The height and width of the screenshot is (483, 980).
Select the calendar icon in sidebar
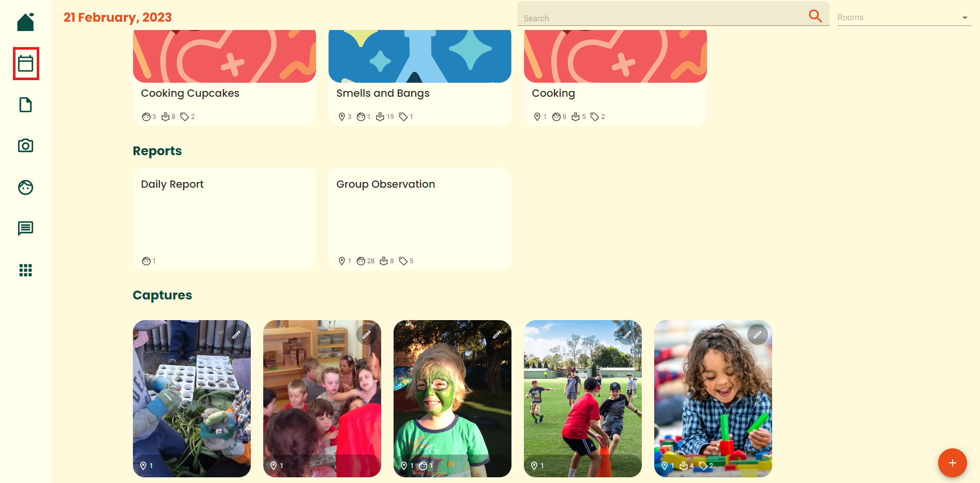[26, 64]
